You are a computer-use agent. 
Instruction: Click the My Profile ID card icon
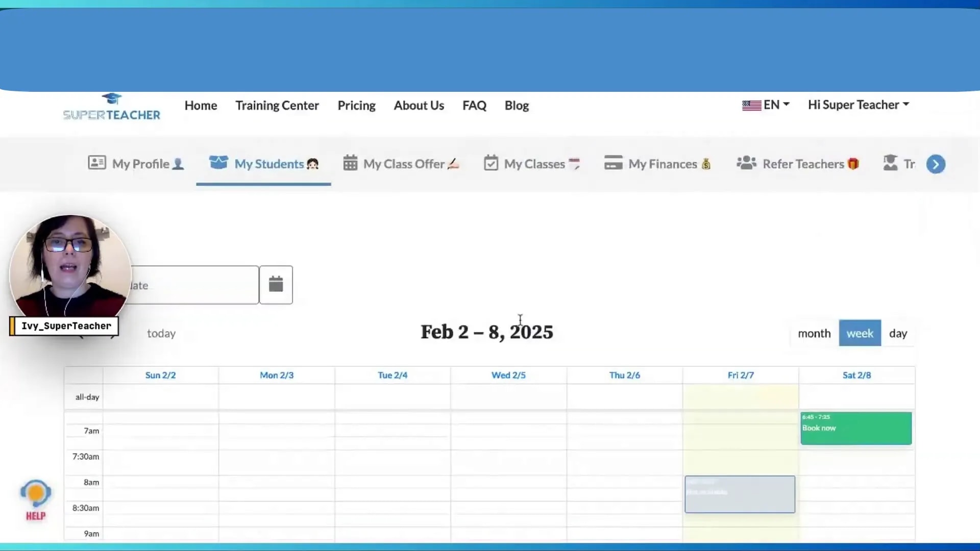pos(96,162)
